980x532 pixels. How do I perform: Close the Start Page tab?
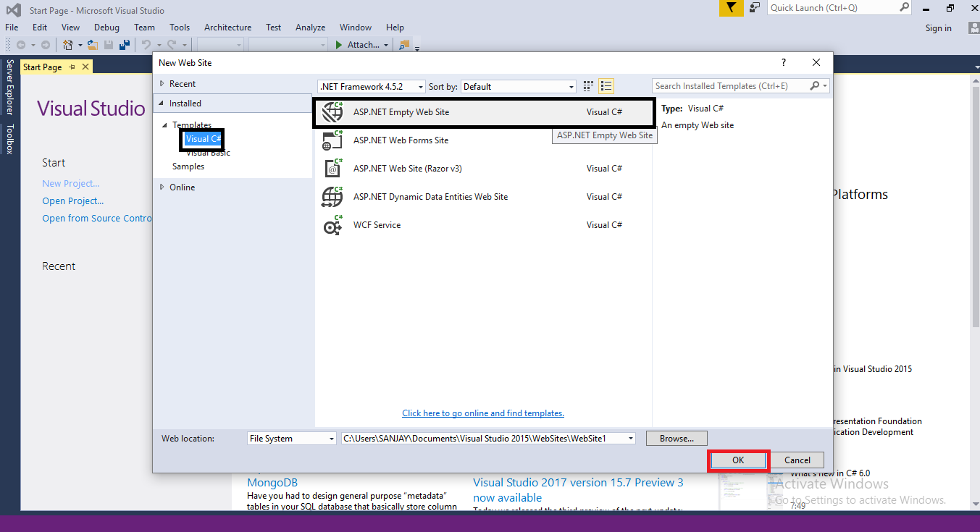[85, 67]
